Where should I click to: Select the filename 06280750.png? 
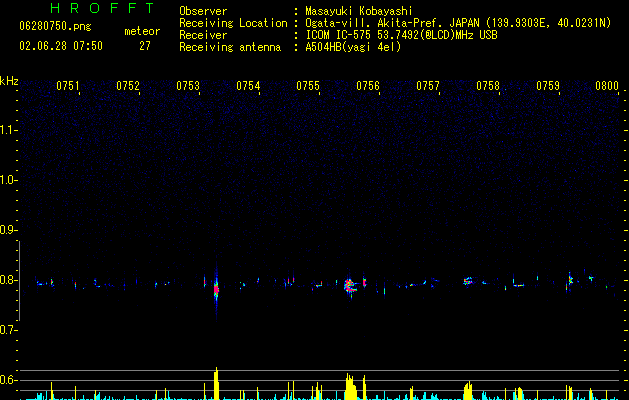tap(55, 27)
